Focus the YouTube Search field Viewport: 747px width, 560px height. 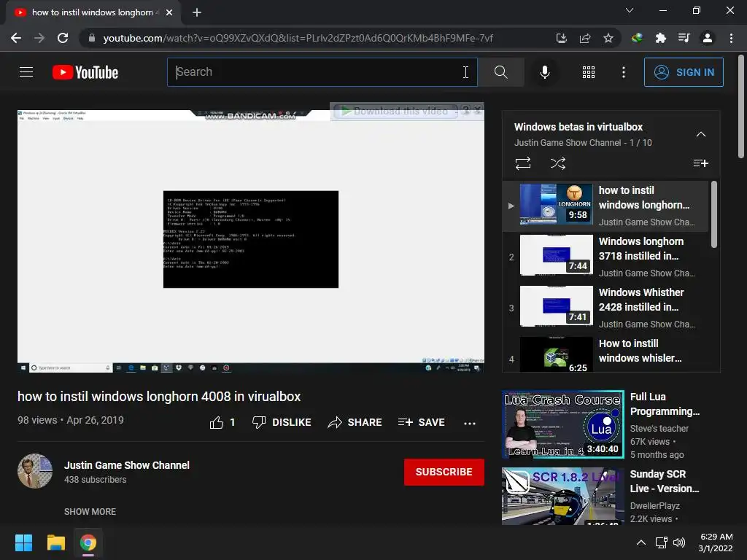pos(322,72)
